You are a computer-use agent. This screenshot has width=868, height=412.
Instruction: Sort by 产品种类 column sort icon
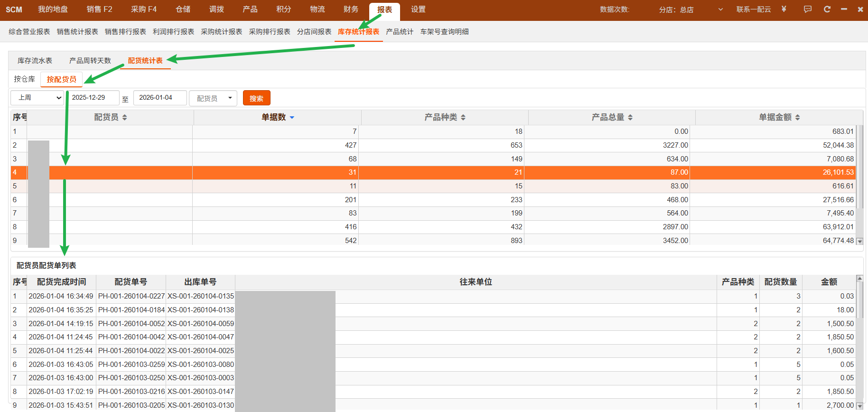463,117
